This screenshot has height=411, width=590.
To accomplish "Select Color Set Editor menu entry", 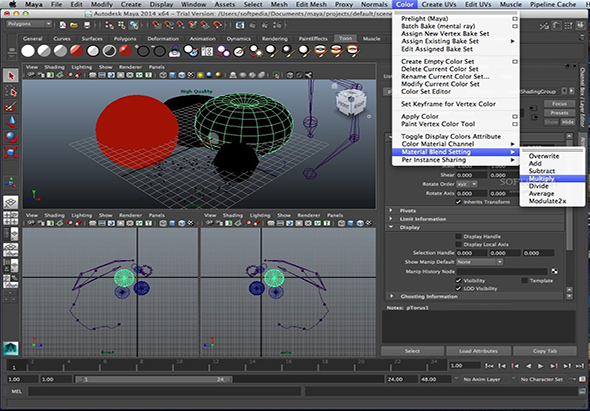I will (426, 91).
